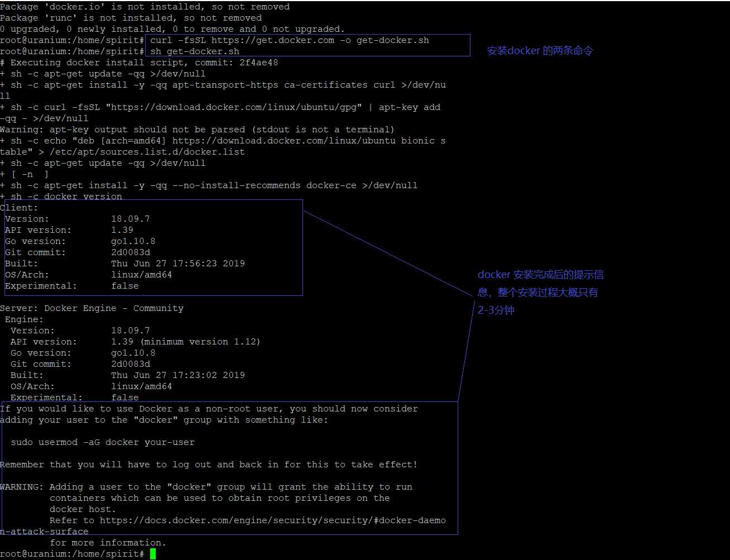Open the docs.docker.com/engine/security URL
The width and height of the screenshot is (730, 560).
(x=273, y=520)
